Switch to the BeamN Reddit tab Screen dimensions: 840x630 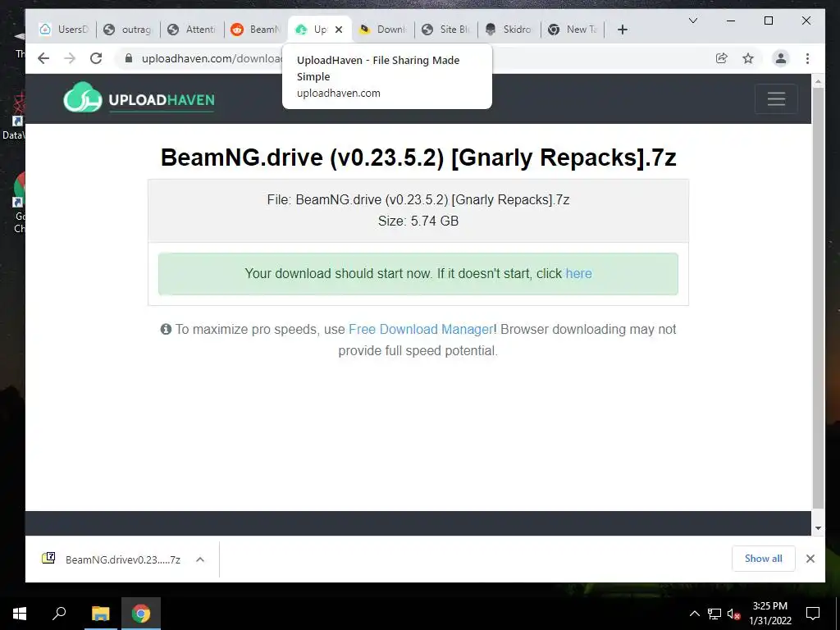256,30
